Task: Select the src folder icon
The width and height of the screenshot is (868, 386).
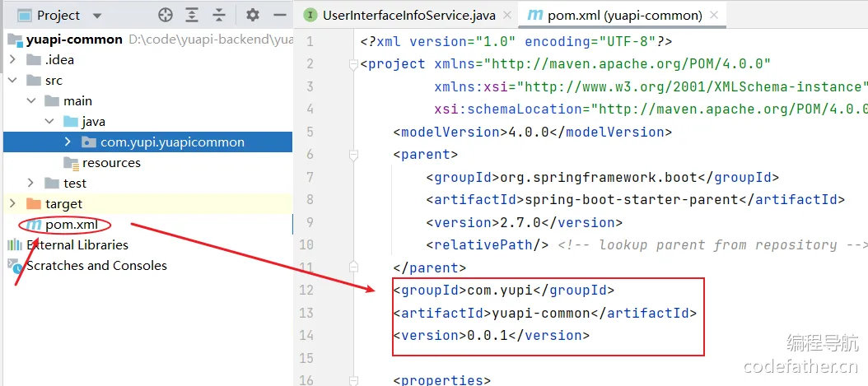Action: tap(34, 80)
